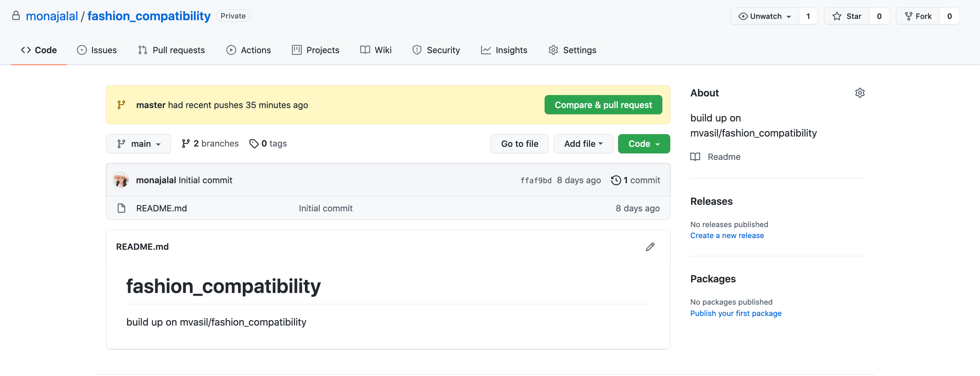Open the main branch selector dropdown

[138, 144]
